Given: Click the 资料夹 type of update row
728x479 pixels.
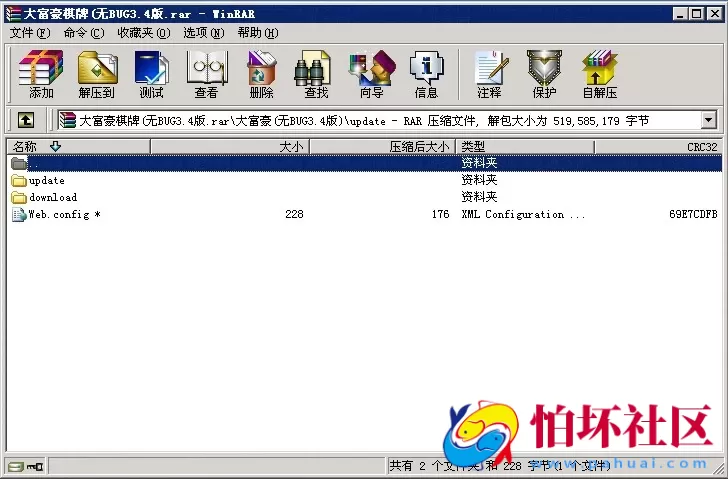Looking at the screenshot, I should tap(479, 180).
